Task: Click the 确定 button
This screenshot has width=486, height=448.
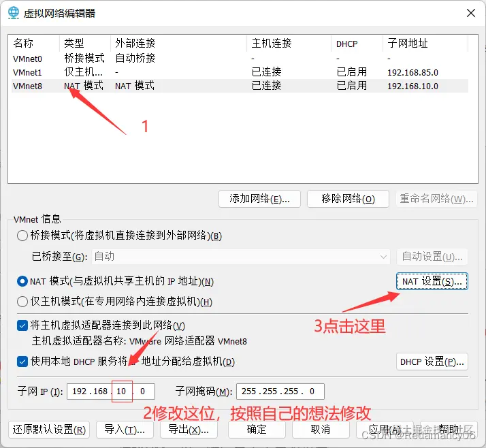Action: 257,430
